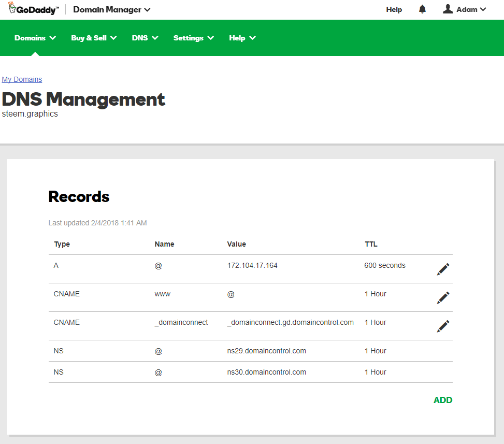Go back to My Domains link

(x=22, y=79)
